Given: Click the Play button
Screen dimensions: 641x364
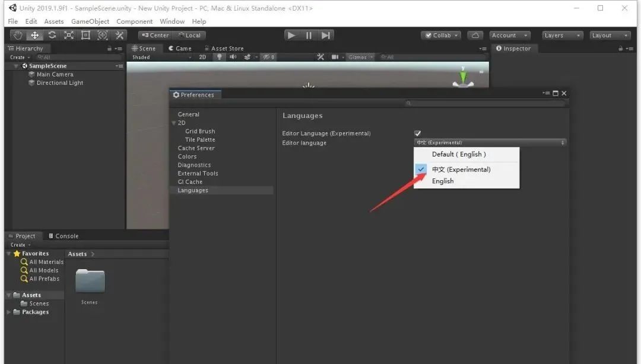Looking at the screenshot, I should (x=291, y=36).
